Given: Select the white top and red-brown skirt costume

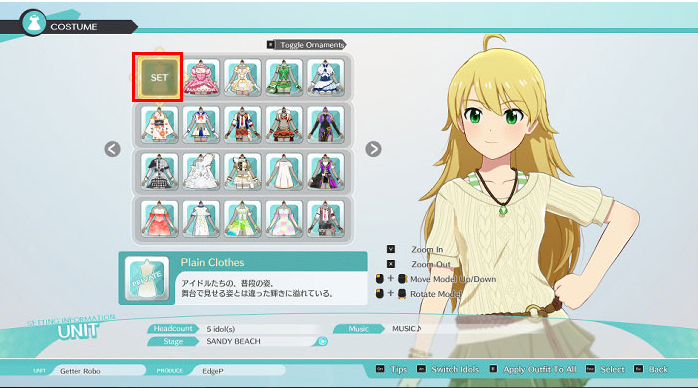Looking at the screenshot, I should click(284, 125).
